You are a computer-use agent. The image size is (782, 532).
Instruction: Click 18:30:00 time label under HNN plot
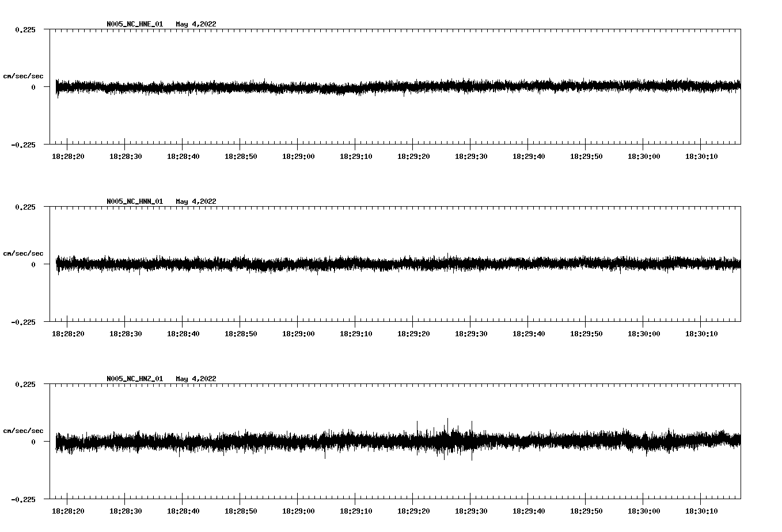(x=644, y=334)
